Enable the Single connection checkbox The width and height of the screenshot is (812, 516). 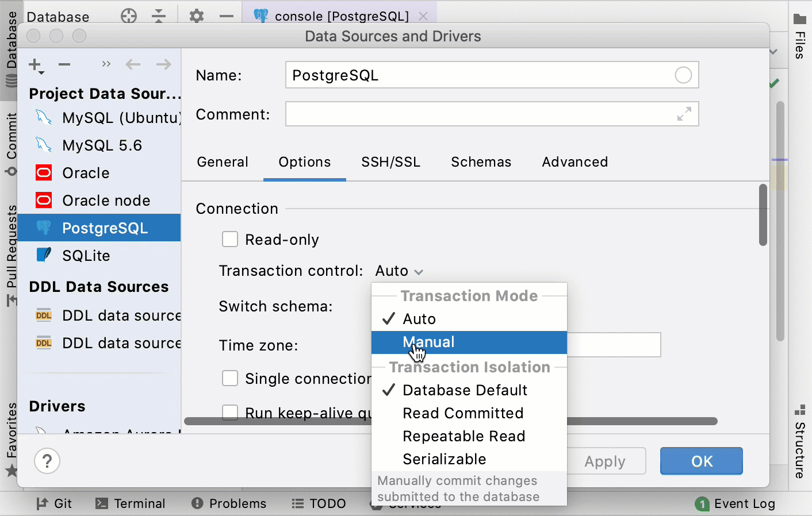coord(230,378)
